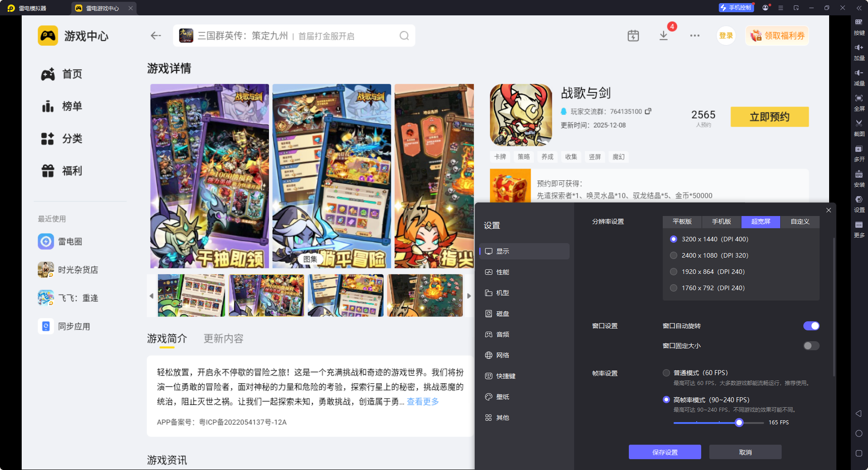Collapse the right sidebar with double chevron
Viewport: 868px width, 470px height.
pyautogui.click(x=859, y=8)
